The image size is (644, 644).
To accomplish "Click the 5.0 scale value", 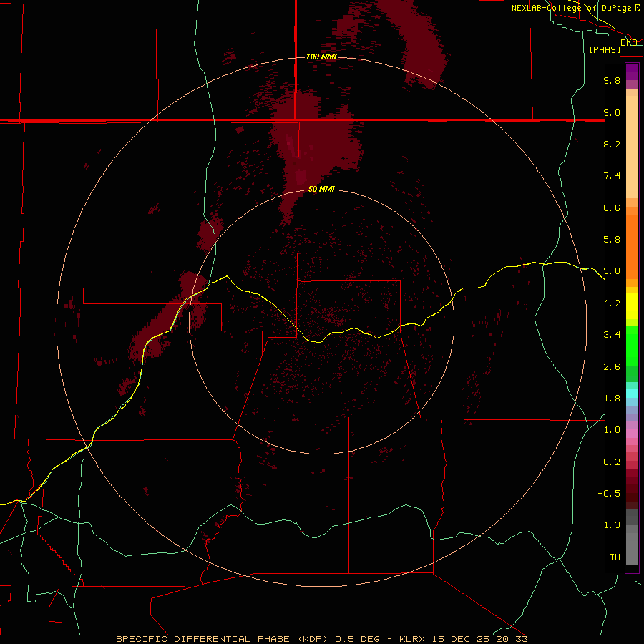I will pos(612,271).
